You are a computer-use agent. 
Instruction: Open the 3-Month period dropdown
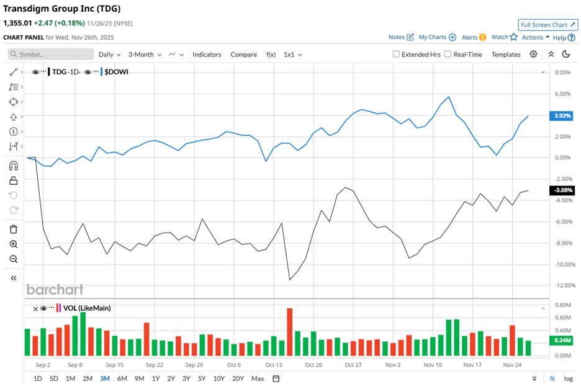pyautogui.click(x=145, y=55)
